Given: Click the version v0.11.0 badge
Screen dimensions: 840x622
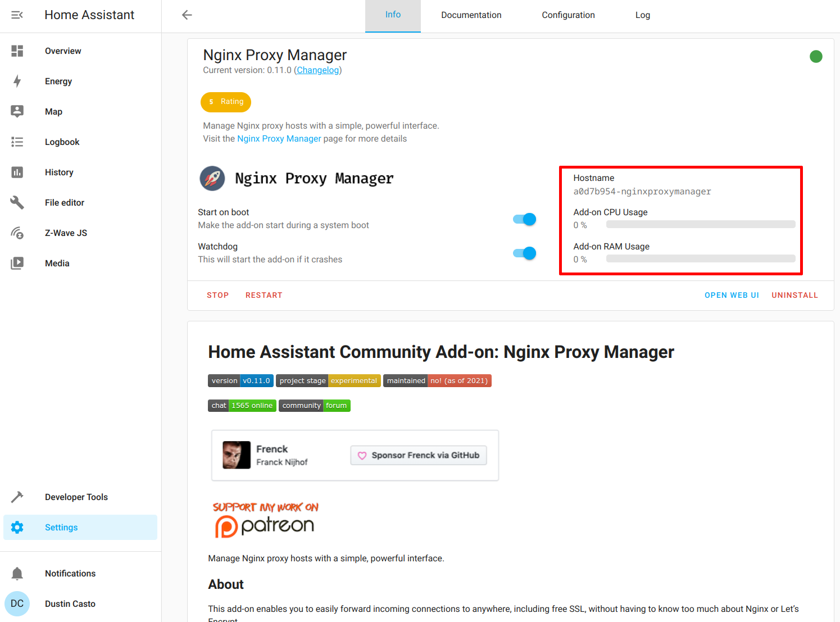Looking at the screenshot, I should pyautogui.click(x=240, y=381).
